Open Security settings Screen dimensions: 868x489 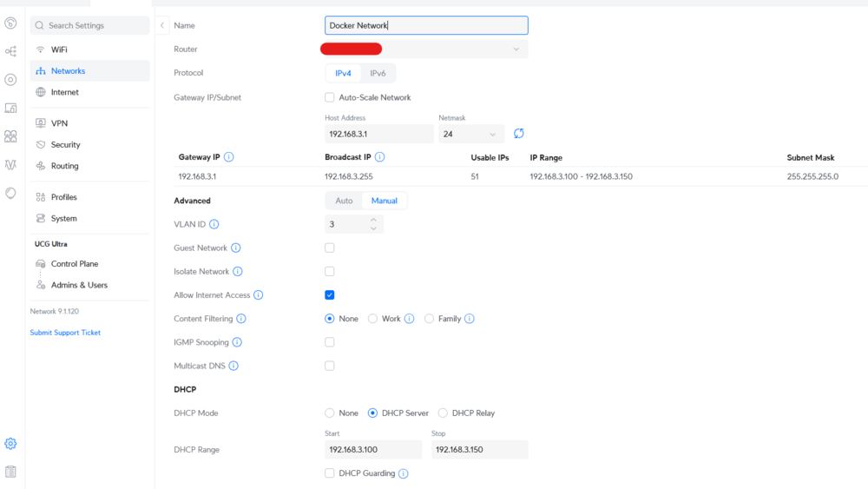tap(89, 144)
